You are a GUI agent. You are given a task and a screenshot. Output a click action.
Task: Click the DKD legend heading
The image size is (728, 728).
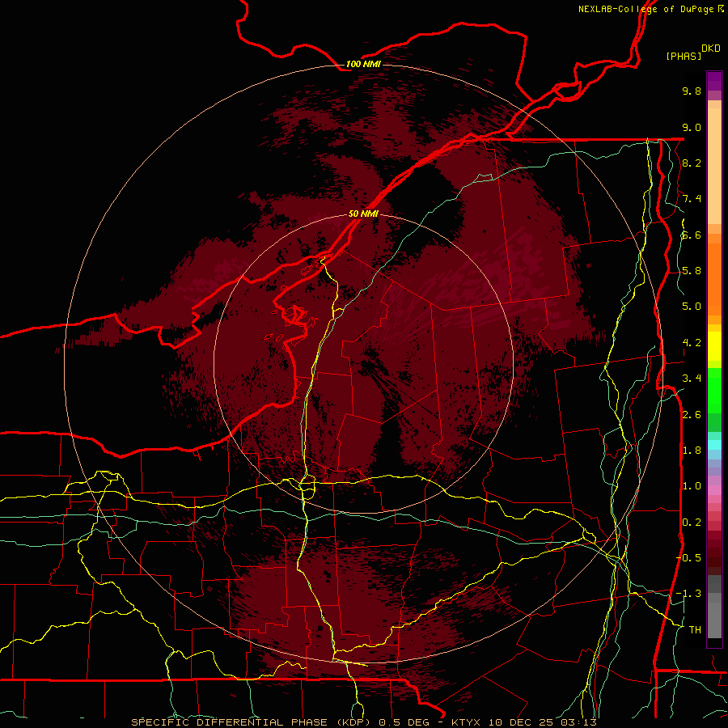(x=711, y=49)
